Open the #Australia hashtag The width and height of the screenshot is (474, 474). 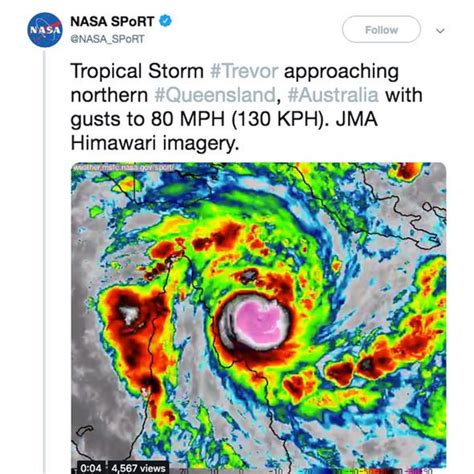333,95
